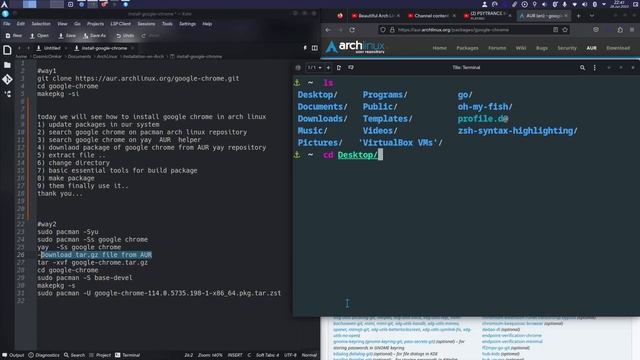Switch to PSYTRANCE browser tab
640x360 pixels.
click(487, 16)
